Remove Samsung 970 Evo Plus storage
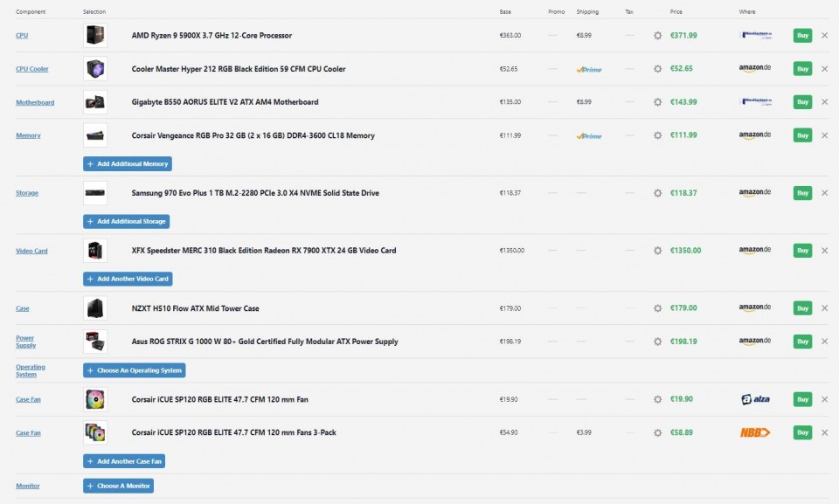Image resolution: width=839 pixels, height=504 pixels. (x=824, y=193)
